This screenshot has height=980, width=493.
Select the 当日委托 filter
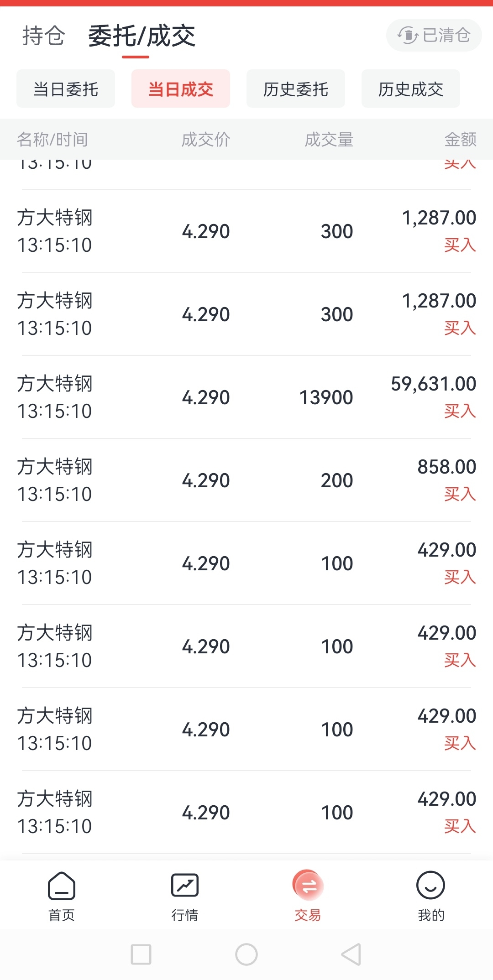tap(66, 89)
